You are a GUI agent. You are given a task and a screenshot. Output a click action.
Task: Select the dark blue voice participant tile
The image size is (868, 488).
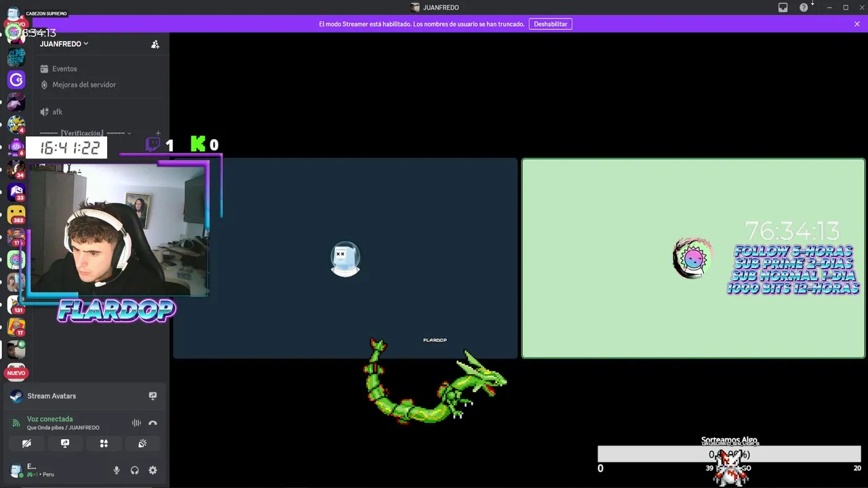[x=345, y=258]
